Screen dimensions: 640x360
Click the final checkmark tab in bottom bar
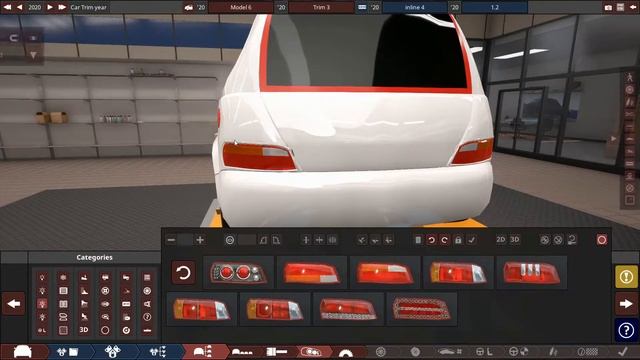tap(623, 351)
